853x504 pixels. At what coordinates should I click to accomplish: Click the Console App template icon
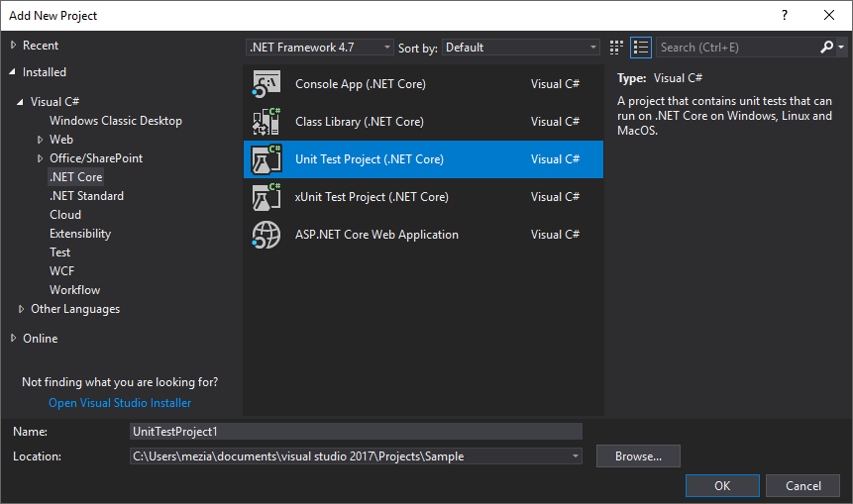[267, 84]
